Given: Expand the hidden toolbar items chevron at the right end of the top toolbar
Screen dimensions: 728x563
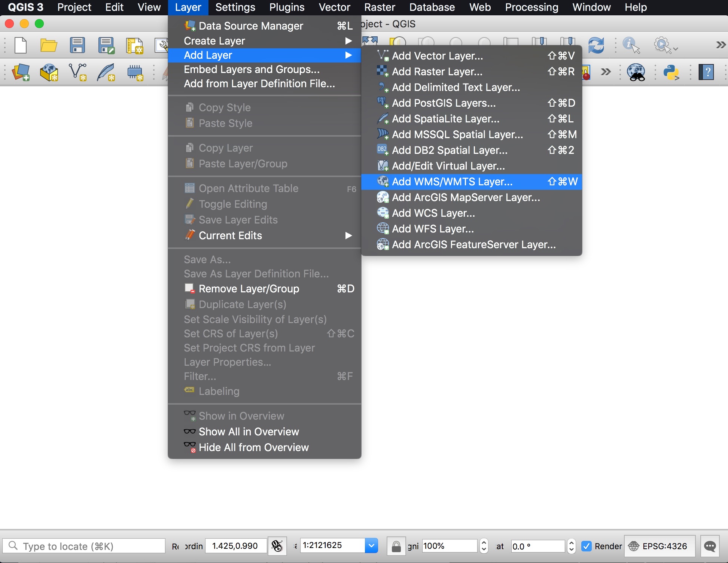Looking at the screenshot, I should [721, 45].
